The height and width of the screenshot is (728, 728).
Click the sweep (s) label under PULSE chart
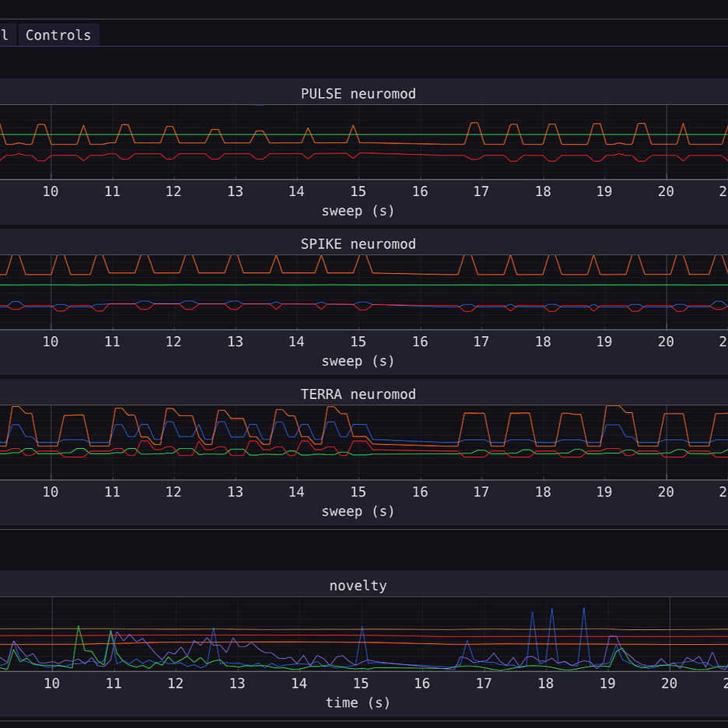[x=358, y=211]
